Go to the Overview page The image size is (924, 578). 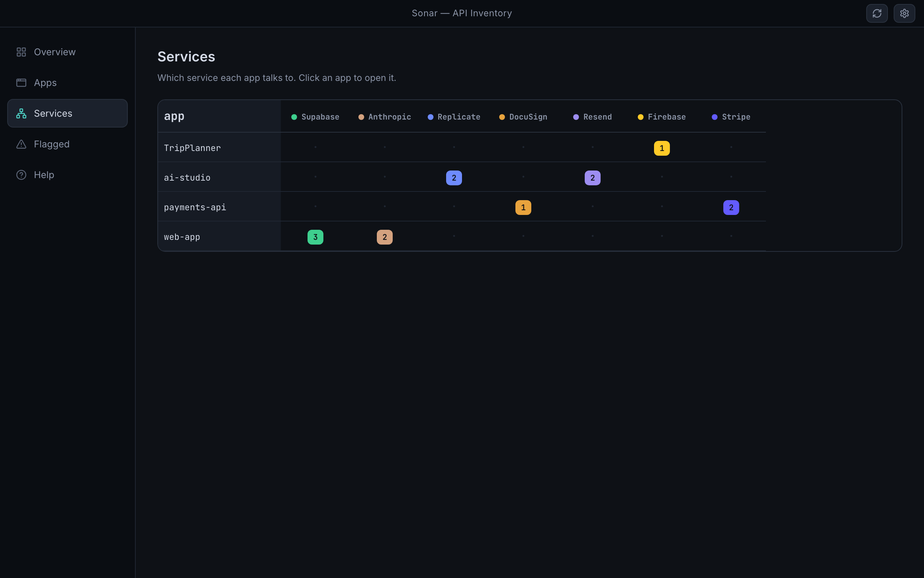67,52
